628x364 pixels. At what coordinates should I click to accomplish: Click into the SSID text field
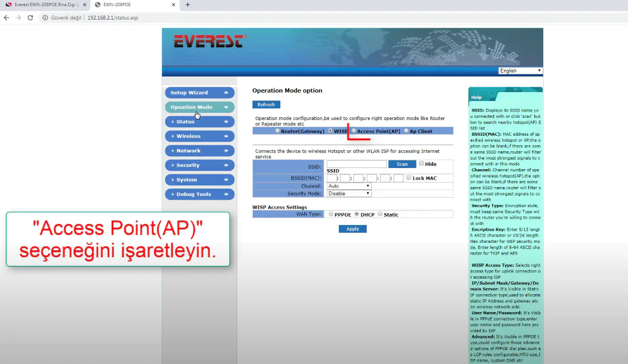(x=357, y=164)
